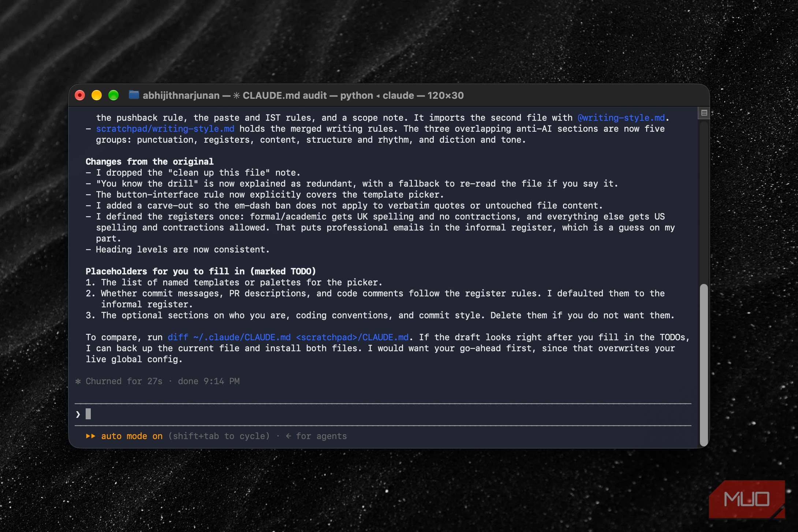The height and width of the screenshot is (532, 798).
Task: Click the asterisk icon beside "Churned for 27s"
Action: tap(78, 381)
